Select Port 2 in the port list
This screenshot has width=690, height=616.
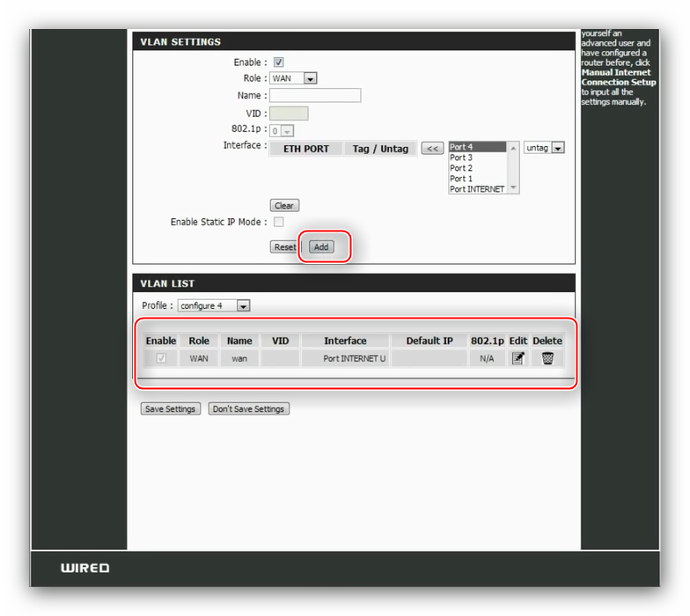477,168
